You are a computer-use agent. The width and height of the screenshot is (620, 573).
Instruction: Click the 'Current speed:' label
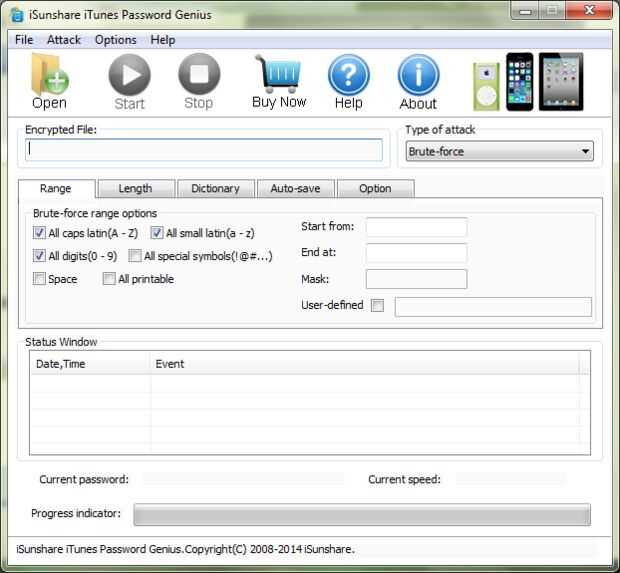tap(404, 480)
